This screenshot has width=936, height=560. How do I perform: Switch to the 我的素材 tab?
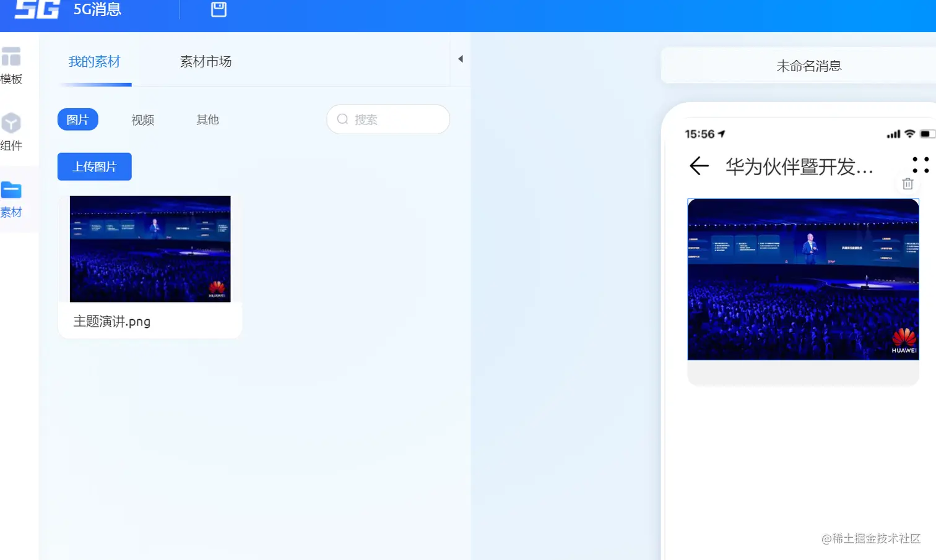tap(94, 62)
